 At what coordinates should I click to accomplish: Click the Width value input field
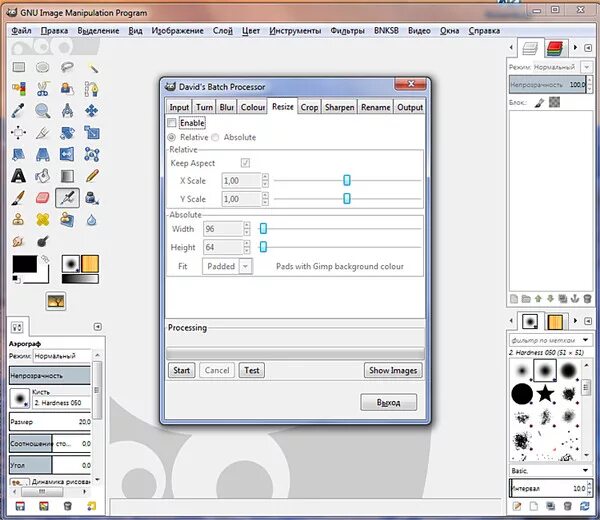pos(223,229)
